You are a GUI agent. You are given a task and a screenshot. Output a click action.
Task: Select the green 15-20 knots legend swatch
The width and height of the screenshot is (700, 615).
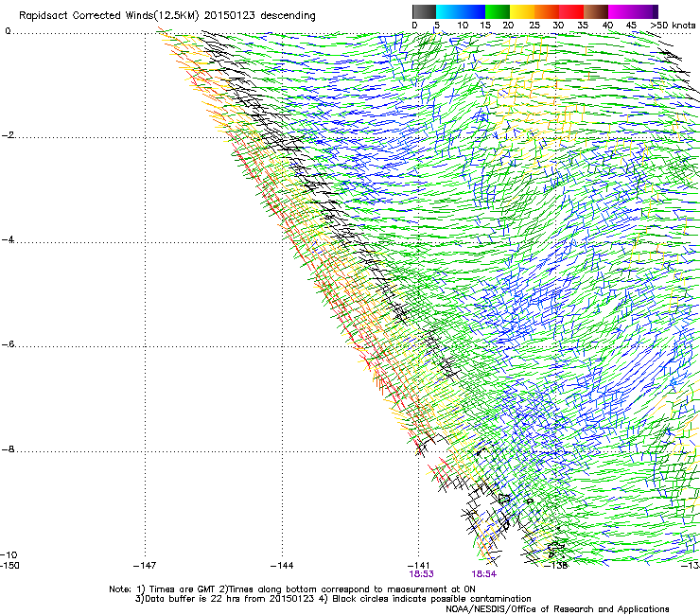498,11
